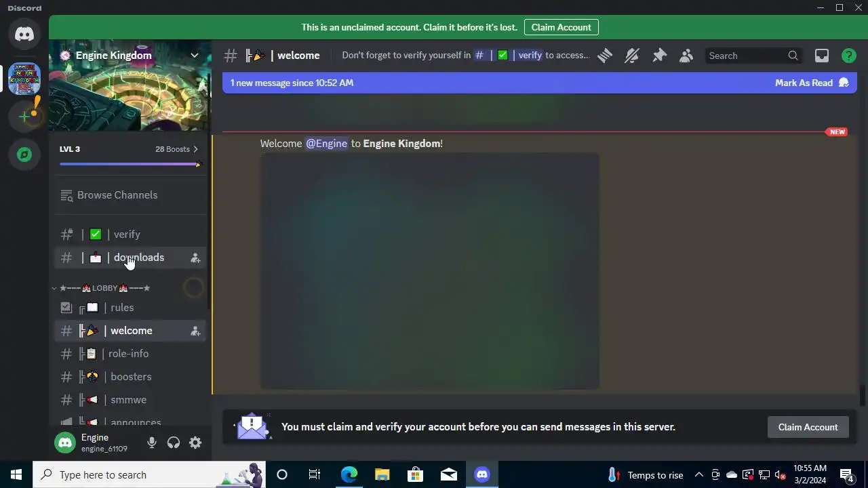The width and height of the screenshot is (868, 488).
Task: Click Claim Account button near message bar
Action: pyautogui.click(x=808, y=427)
